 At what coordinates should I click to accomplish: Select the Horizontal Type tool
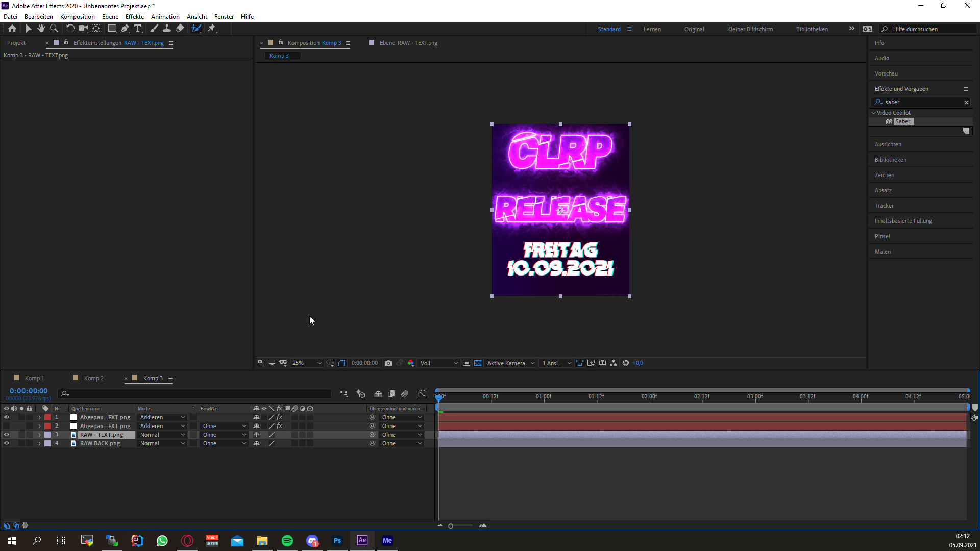[138, 29]
